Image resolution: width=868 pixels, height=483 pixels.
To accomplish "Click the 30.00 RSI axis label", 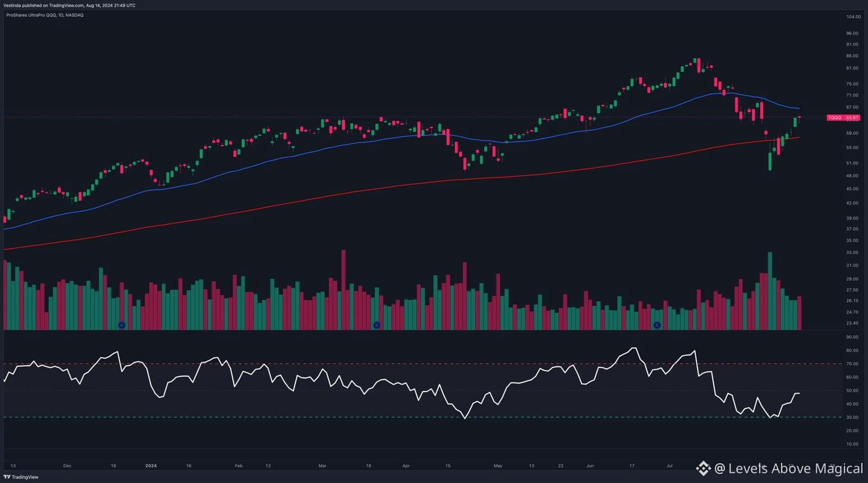I will [853, 417].
